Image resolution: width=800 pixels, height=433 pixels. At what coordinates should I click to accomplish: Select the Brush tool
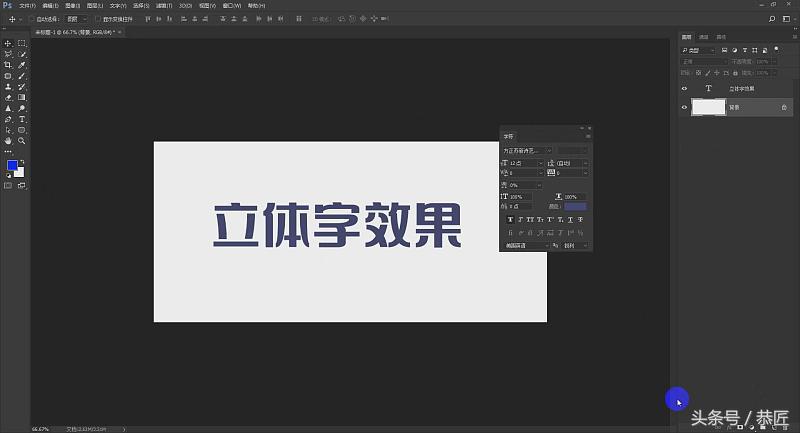tap(22, 76)
